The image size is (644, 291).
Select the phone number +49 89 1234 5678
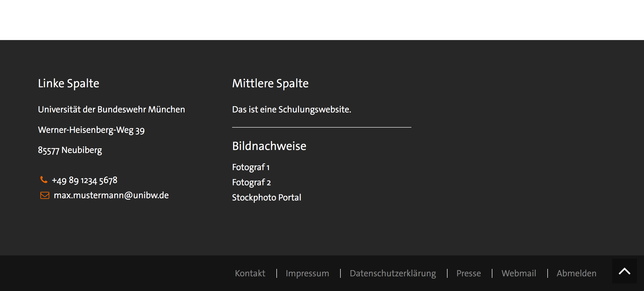pyautogui.click(x=85, y=180)
